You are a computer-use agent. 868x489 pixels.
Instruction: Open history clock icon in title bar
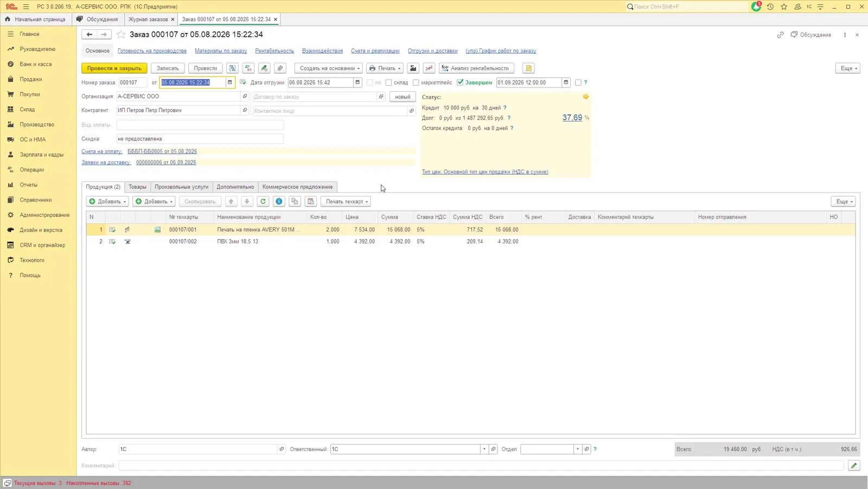click(x=770, y=7)
